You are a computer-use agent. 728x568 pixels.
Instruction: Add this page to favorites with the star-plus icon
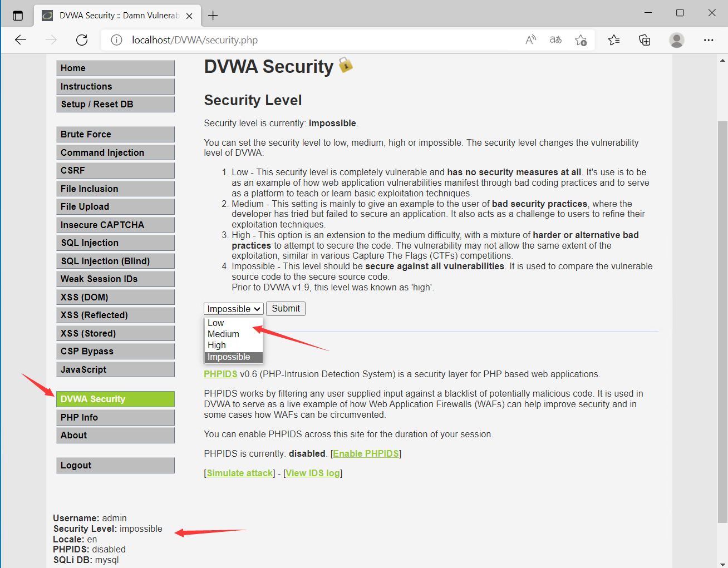(x=581, y=40)
